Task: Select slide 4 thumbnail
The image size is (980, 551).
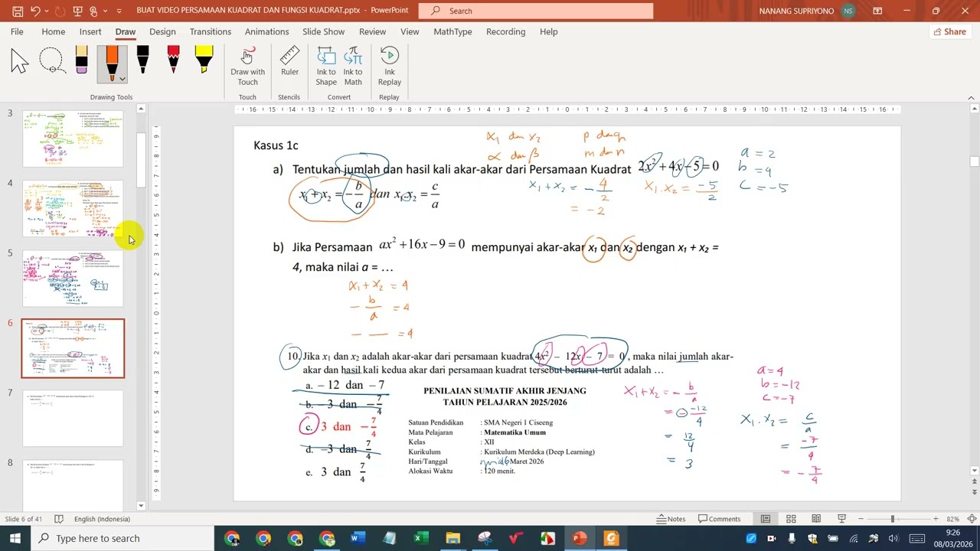Action: pyautogui.click(x=73, y=208)
